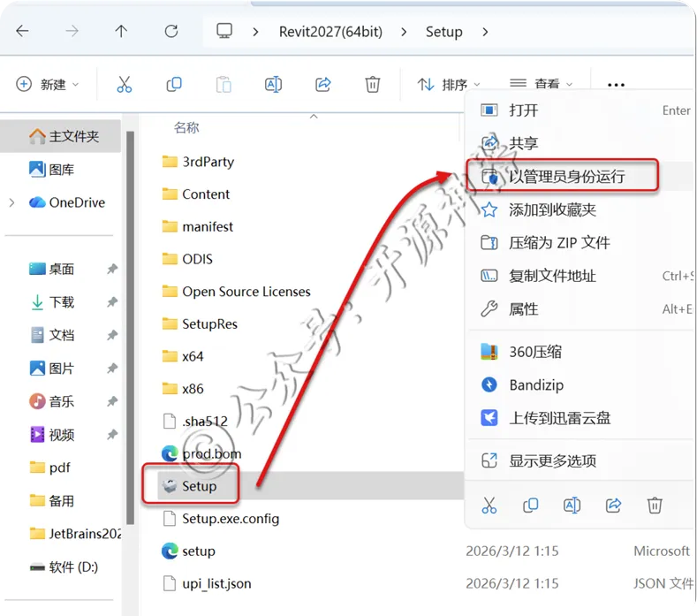697x616 pixels.
Task: Select the upi_list.json file
Action: pyautogui.click(x=207, y=583)
